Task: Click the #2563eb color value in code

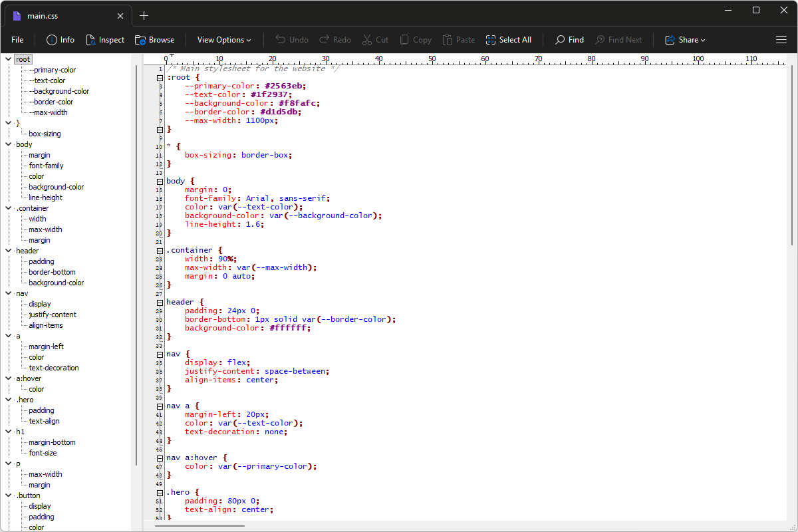Action: pos(285,86)
